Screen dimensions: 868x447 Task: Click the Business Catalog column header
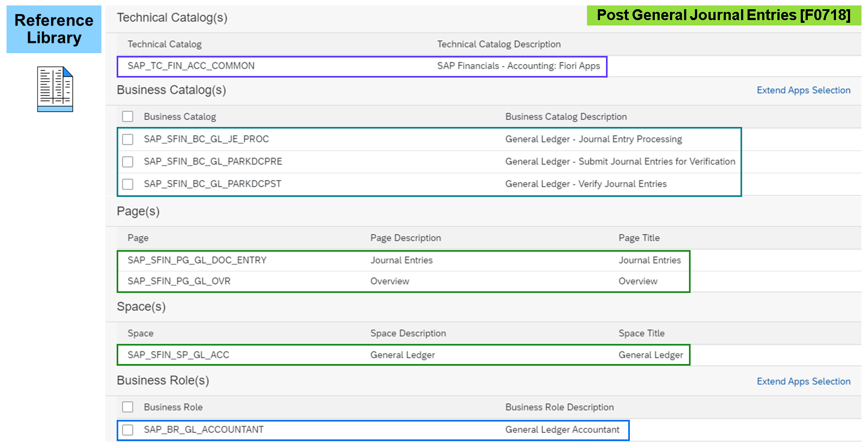pyautogui.click(x=180, y=117)
